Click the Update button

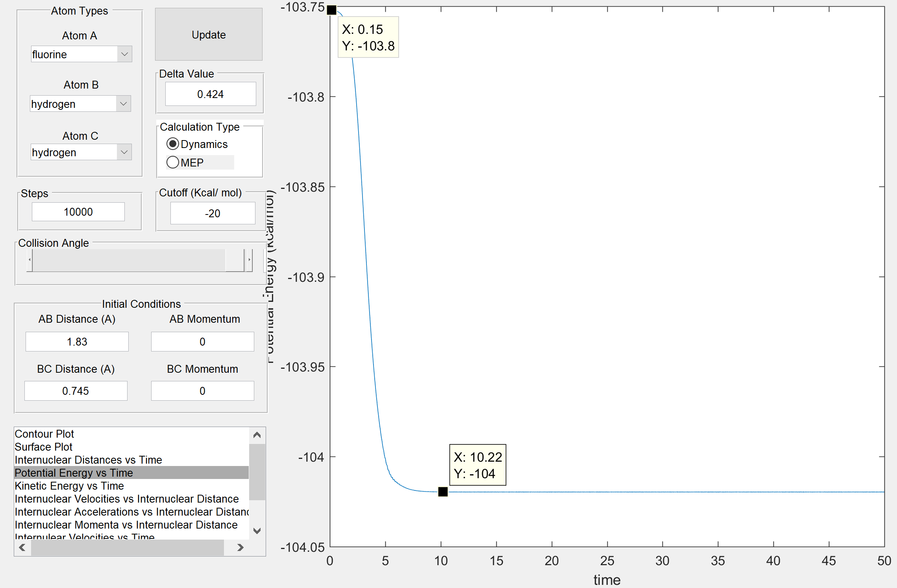[209, 35]
